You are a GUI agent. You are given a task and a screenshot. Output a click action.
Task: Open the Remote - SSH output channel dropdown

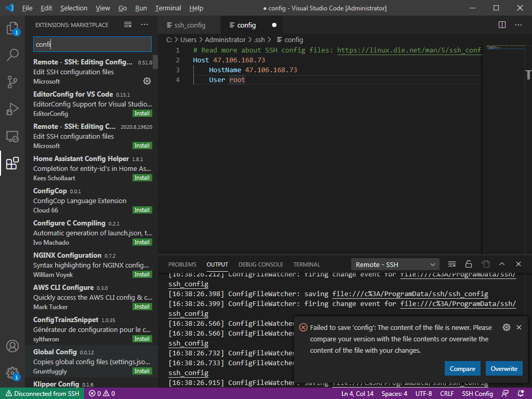[395, 264]
